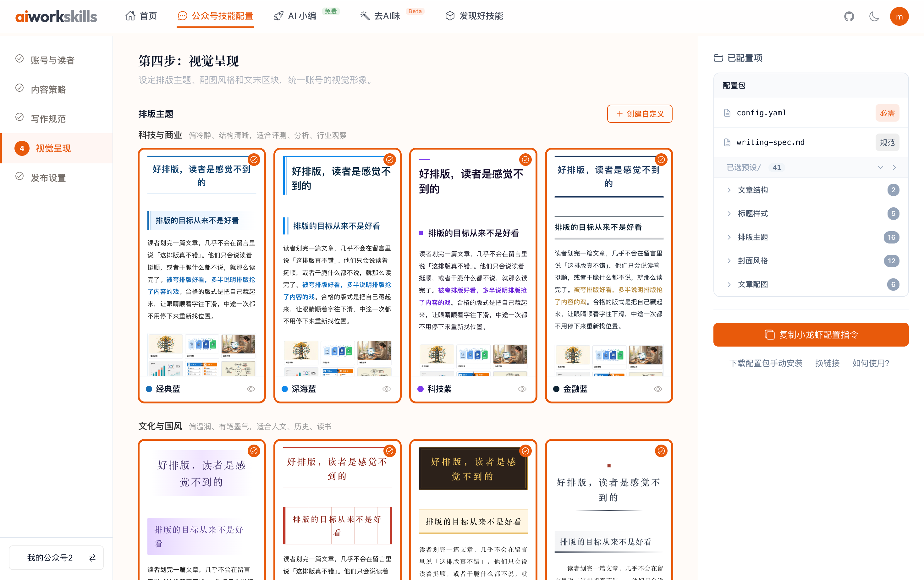Open the GitHub repository icon

point(849,16)
